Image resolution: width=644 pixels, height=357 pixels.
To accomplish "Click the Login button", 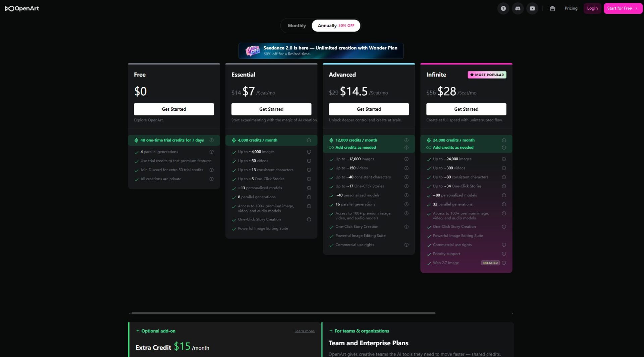I will 592,8.
